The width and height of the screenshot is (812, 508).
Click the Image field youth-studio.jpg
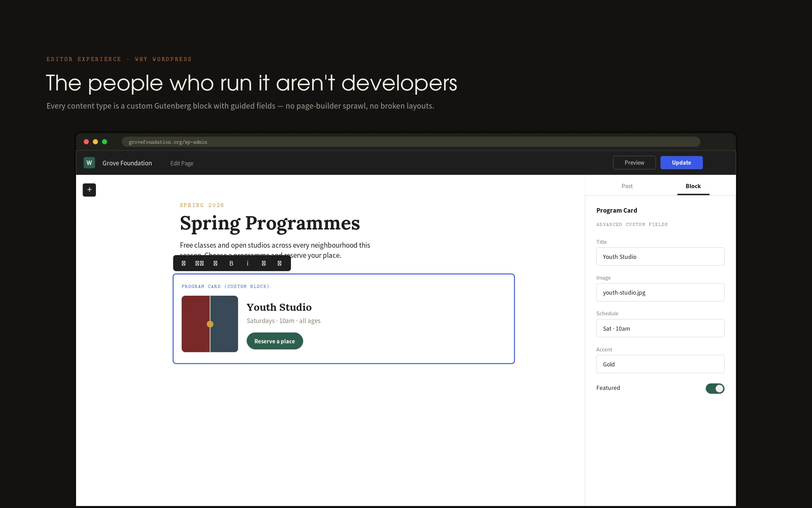pyautogui.click(x=660, y=292)
